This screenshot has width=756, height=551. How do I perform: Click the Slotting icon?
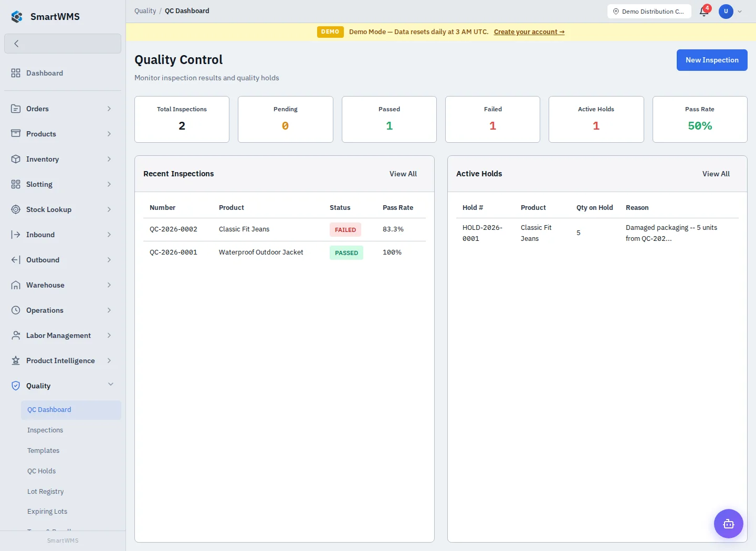(x=16, y=184)
